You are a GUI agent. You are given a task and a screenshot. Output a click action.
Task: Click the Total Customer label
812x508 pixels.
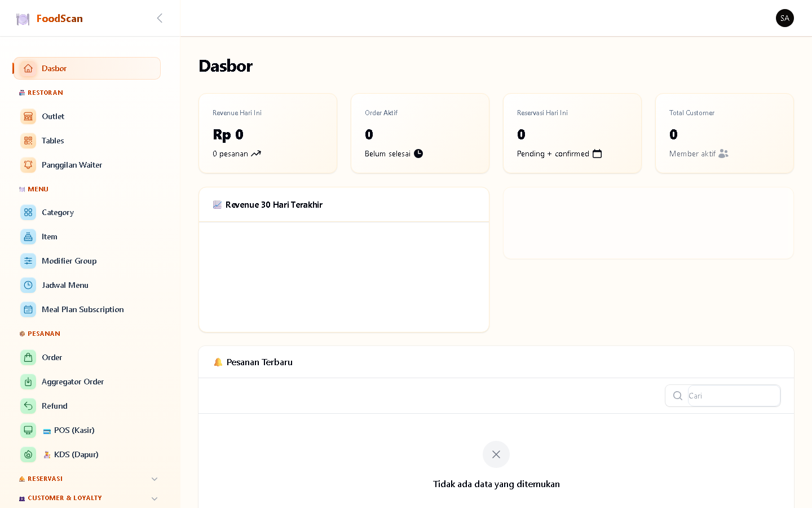(x=692, y=113)
